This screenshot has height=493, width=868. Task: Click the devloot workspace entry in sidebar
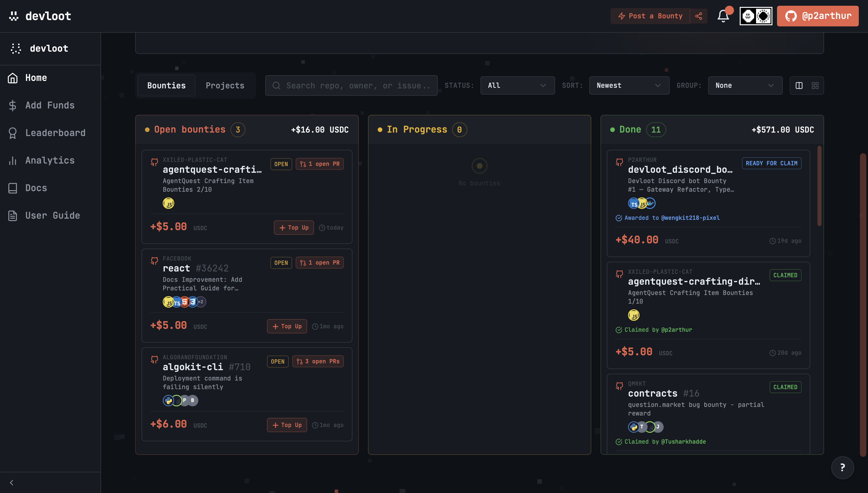coord(50,48)
